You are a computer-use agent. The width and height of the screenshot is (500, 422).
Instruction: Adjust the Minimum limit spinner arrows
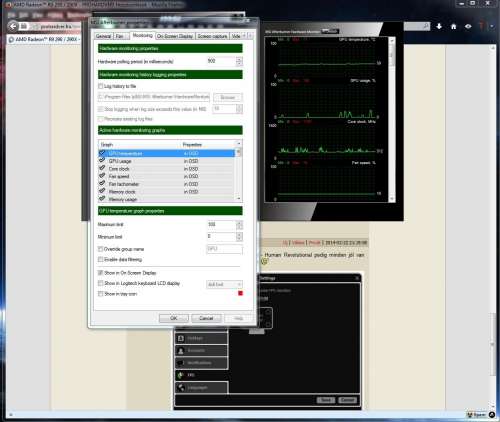pos(239,236)
